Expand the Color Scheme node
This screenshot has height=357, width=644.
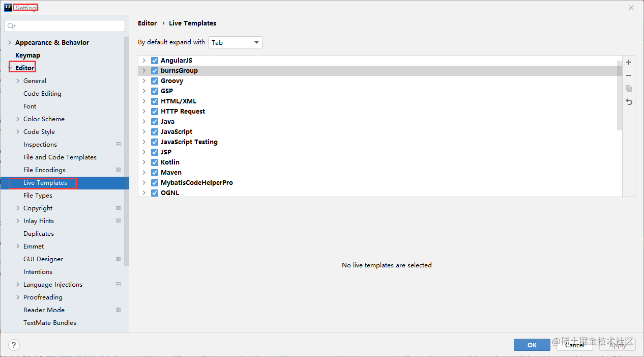click(x=18, y=119)
